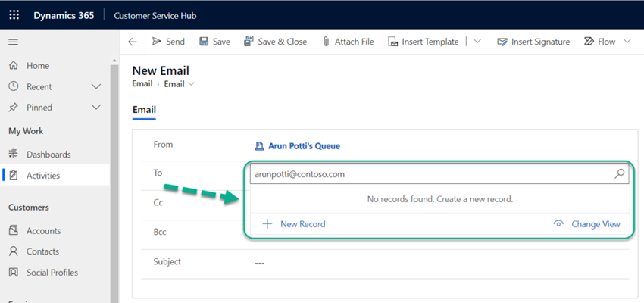The height and width of the screenshot is (303, 644).
Task: Click the New Email heading text
Action: [161, 70]
